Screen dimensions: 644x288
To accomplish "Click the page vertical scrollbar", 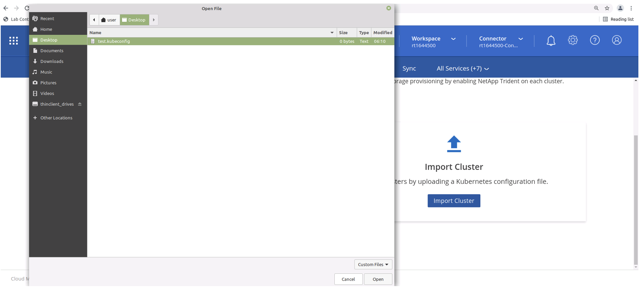I will [x=635, y=200].
